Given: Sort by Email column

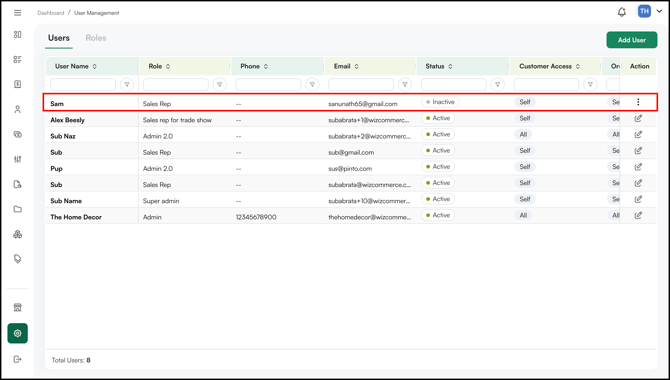Looking at the screenshot, I should pos(356,66).
